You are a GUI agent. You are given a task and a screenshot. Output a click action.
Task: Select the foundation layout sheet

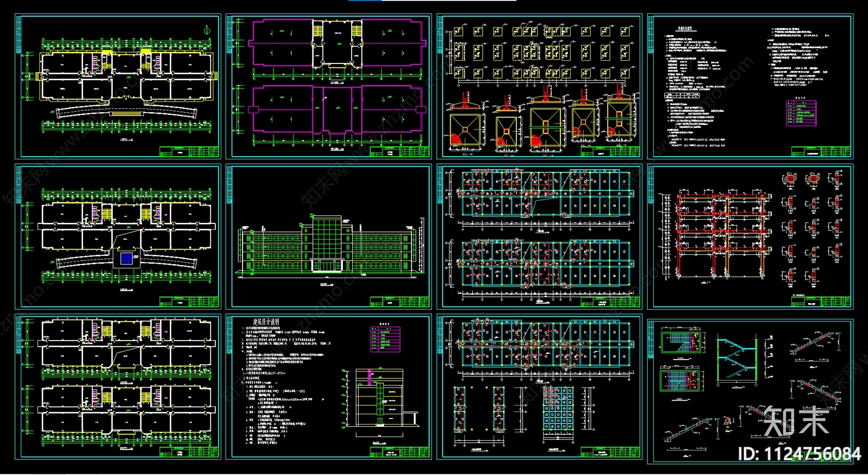[539, 87]
